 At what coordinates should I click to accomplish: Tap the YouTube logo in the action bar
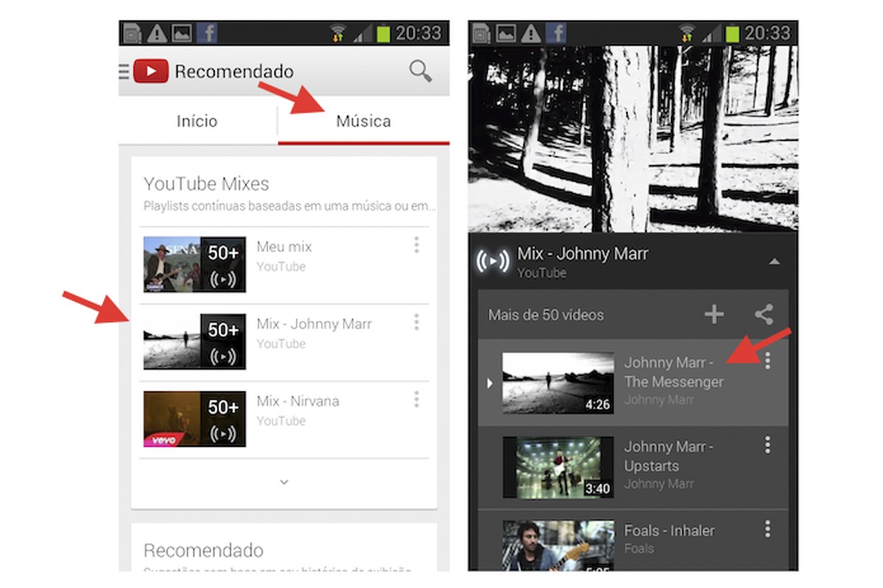[x=151, y=71]
